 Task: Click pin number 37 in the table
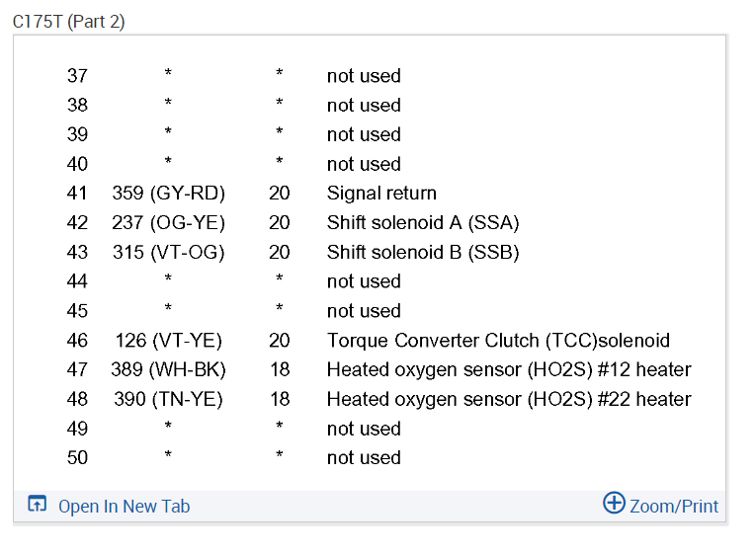click(77, 76)
